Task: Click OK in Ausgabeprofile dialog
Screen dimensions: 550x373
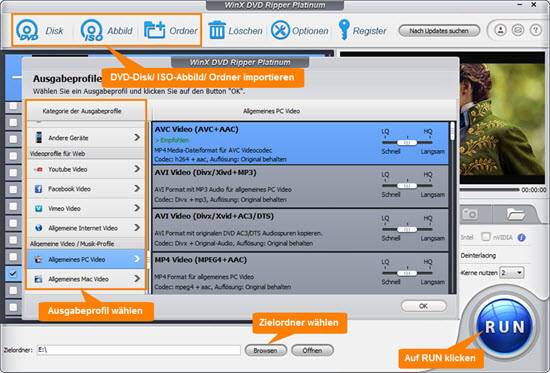Action: pyautogui.click(x=424, y=306)
